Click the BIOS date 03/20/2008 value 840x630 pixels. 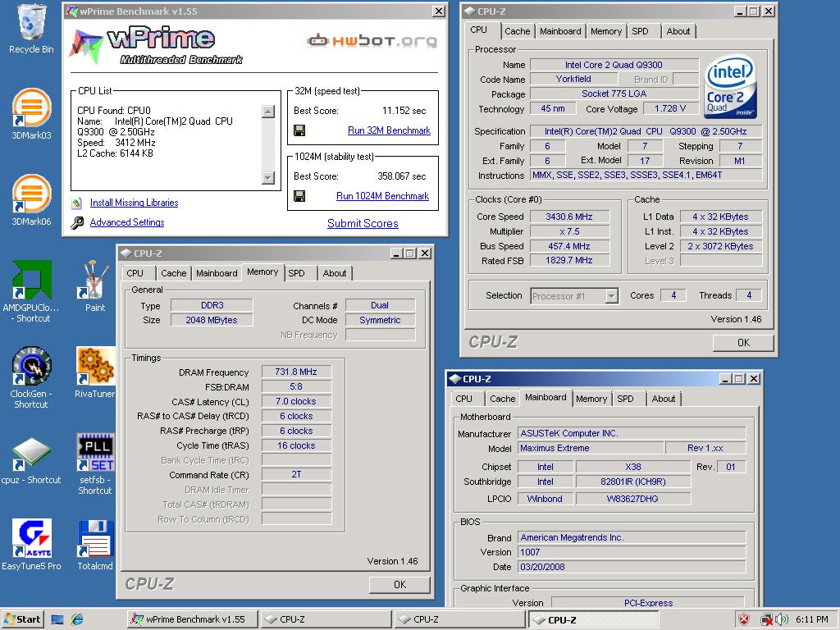pos(632,567)
